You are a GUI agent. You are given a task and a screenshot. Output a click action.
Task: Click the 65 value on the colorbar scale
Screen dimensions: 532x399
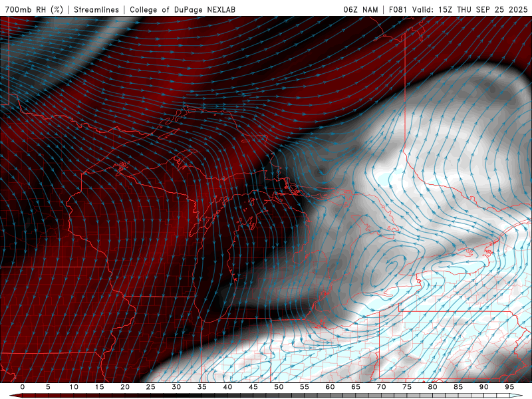[x=356, y=387]
